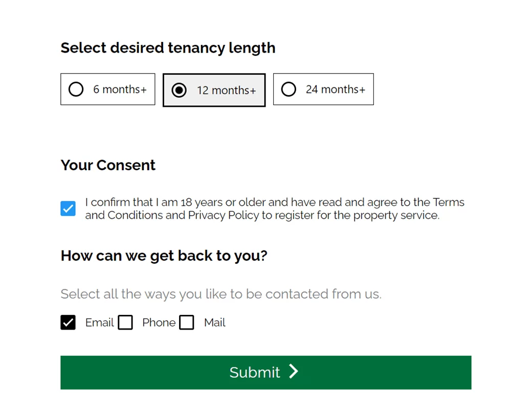Enable the Phone contact checkbox
Image resolution: width=532 pixels, height=417 pixels.
tap(125, 322)
